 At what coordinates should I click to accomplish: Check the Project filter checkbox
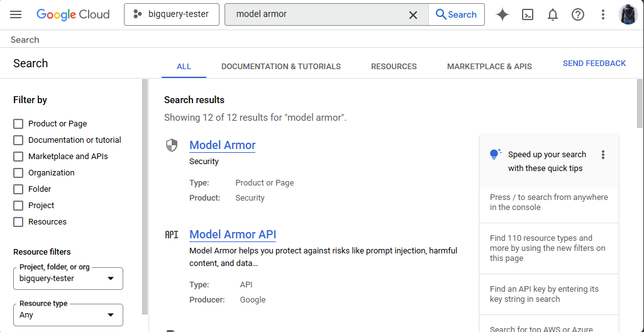(x=18, y=206)
